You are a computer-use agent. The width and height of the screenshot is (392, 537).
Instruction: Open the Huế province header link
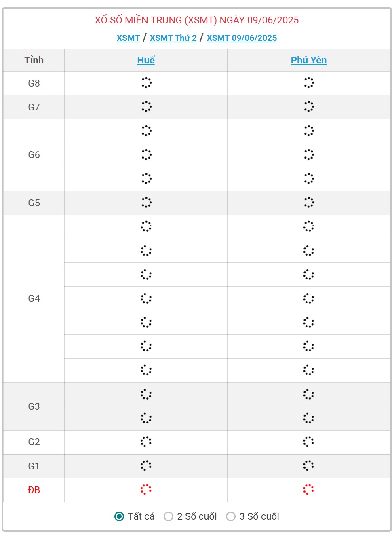[x=146, y=60]
